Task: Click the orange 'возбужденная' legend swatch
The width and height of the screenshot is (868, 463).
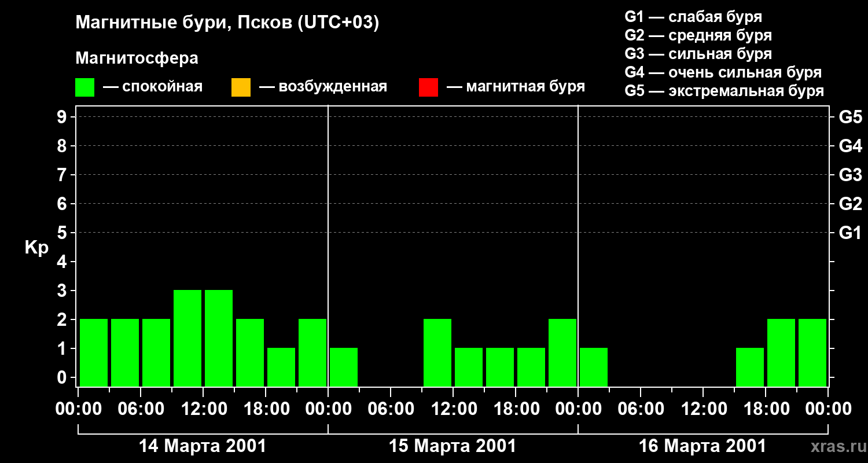Action: 241,87
